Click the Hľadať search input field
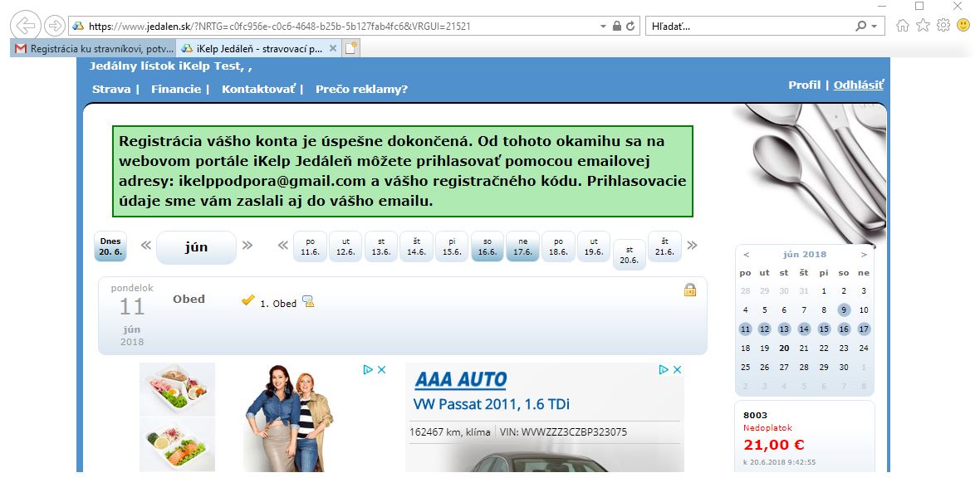 pyautogui.click(x=747, y=27)
